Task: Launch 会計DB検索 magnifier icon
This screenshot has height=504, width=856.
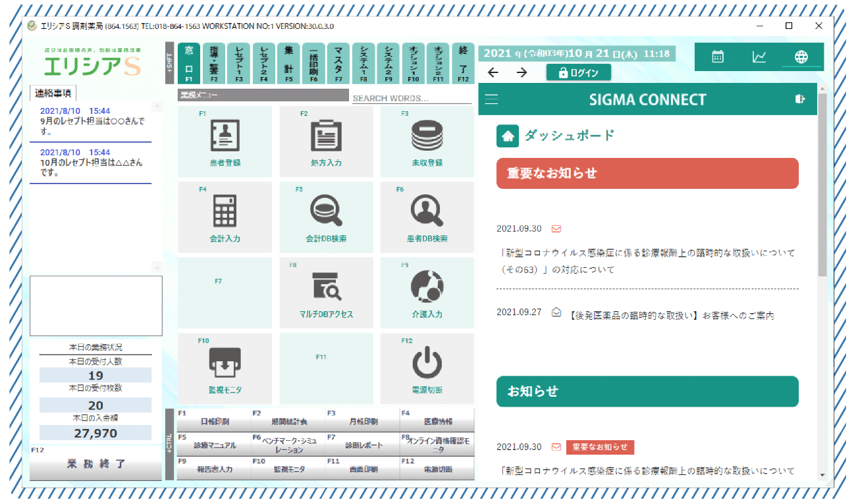Action: pos(326,212)
